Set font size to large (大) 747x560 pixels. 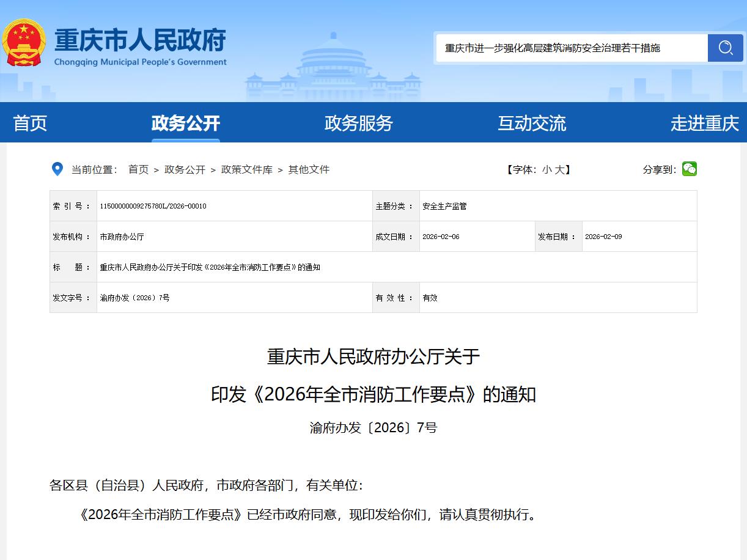click(560, 170)
